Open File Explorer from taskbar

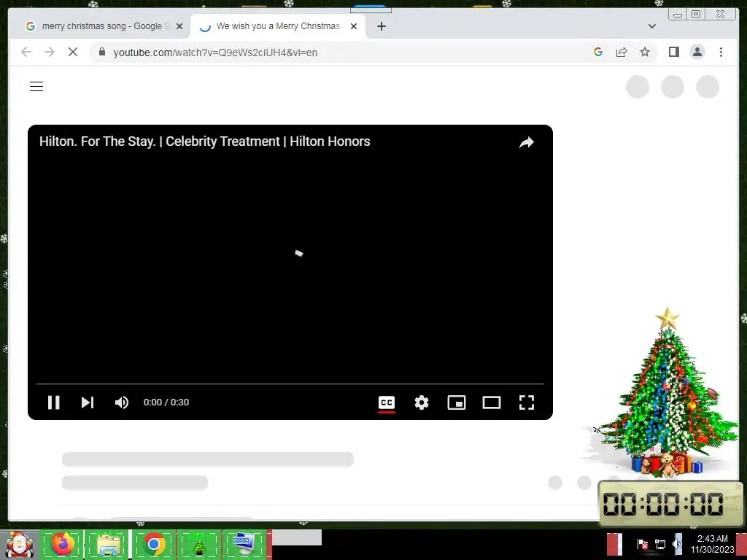click(x=108, y=544)
